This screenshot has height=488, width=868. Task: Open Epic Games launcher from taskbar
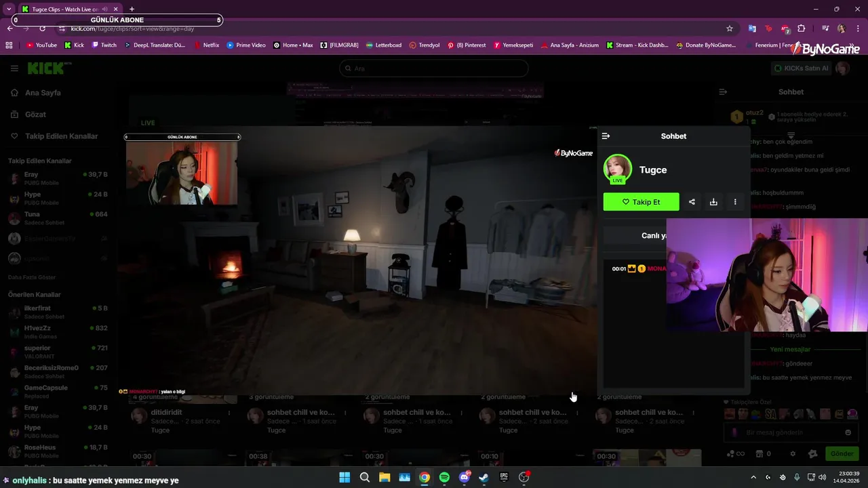(x=504, y=477)
